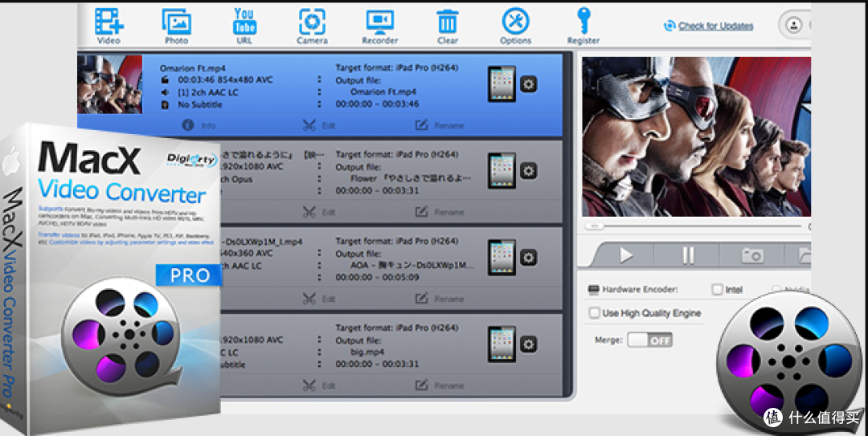
Task: Edit the big.mp4 video row
Action: click(319, 385)
